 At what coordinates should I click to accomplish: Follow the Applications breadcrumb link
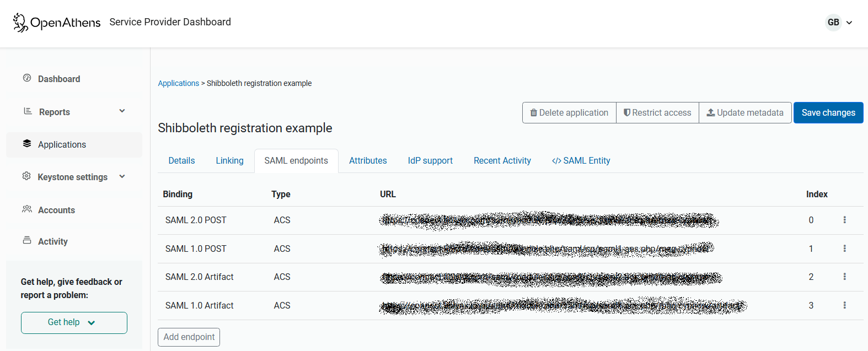178,83
